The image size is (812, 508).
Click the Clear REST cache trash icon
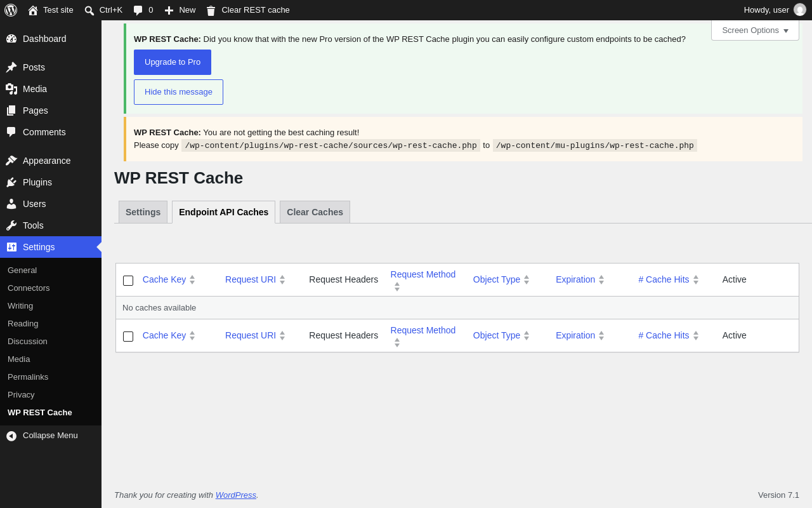(211, 10)
